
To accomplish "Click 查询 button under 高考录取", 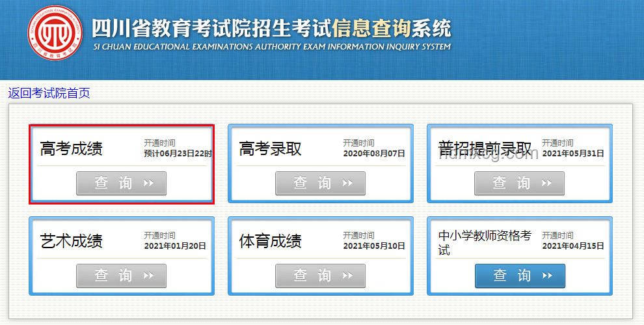I will click(x=320, y=183).
